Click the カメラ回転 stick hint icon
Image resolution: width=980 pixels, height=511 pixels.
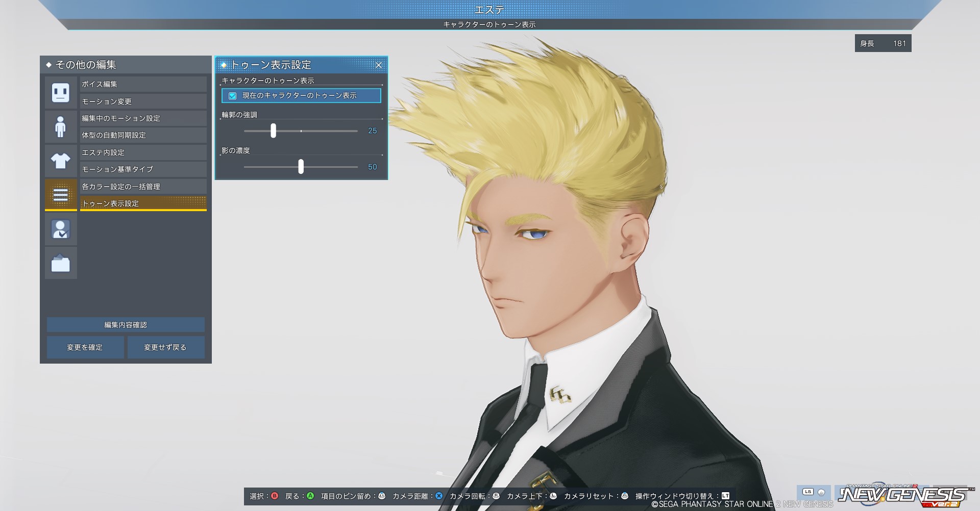(x=496, y=496)
